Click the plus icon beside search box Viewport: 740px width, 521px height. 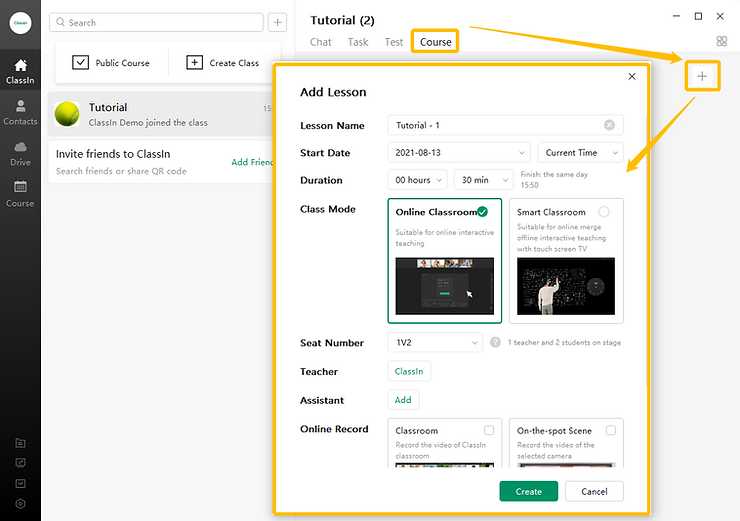click(x=277, y=22)
